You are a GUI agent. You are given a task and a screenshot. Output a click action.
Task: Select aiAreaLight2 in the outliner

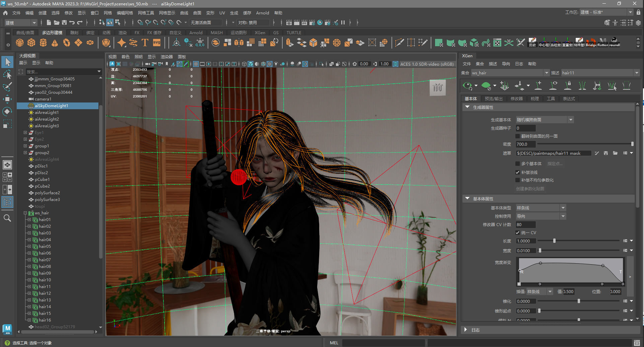47,119
